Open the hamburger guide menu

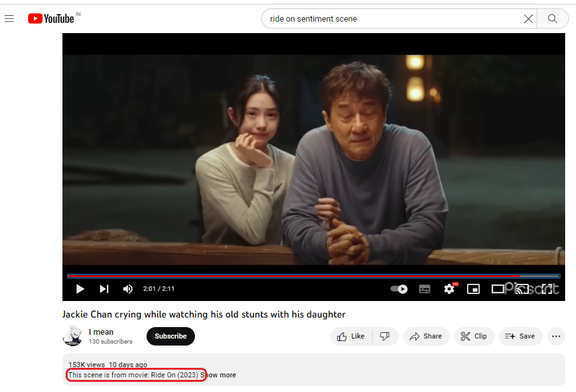tap(10, 18)
